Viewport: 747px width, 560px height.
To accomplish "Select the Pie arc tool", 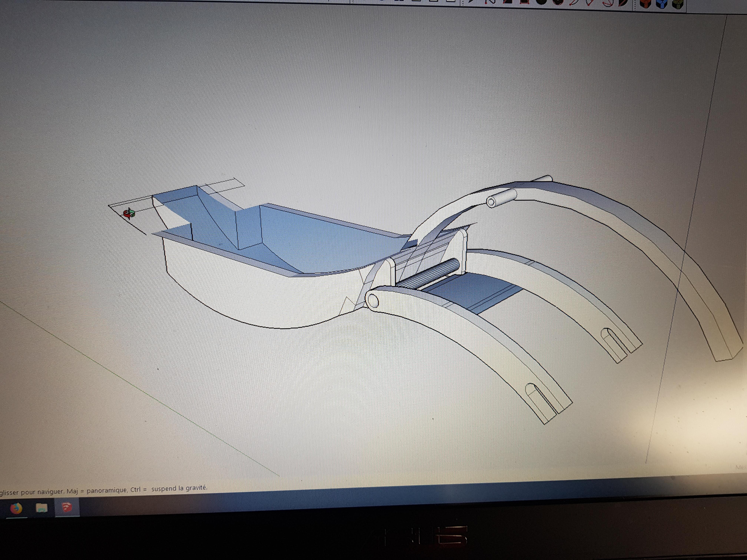I will click(623, 3).
